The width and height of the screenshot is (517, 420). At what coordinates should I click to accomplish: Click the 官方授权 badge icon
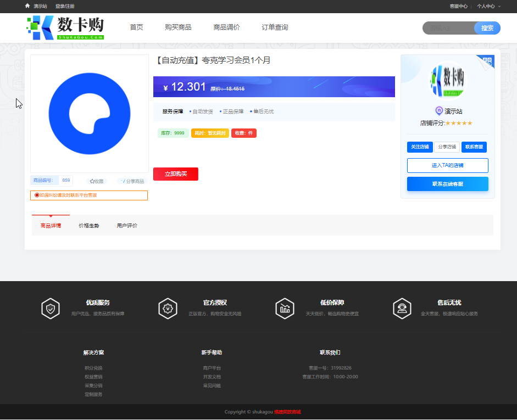coord(168,309)
